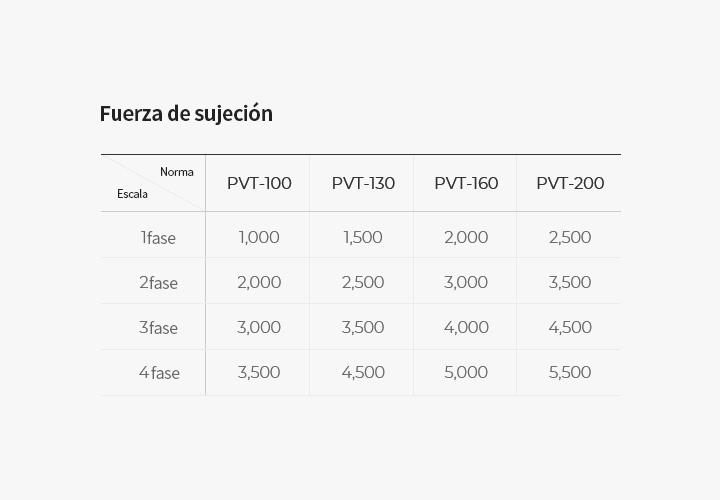Select the 5,500 cell in 4fase row
720x500 pixels.
[x=570, y=372]
